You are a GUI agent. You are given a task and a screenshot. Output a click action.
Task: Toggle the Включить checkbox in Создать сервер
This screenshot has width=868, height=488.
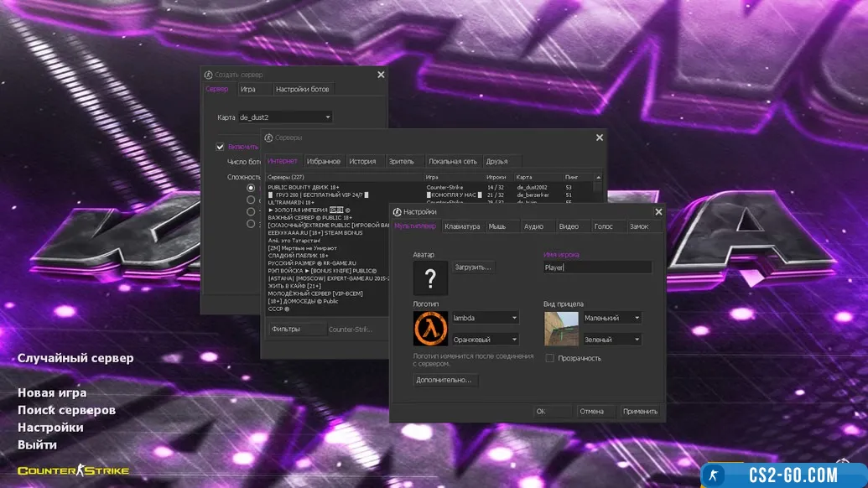[x=221, y=147]
